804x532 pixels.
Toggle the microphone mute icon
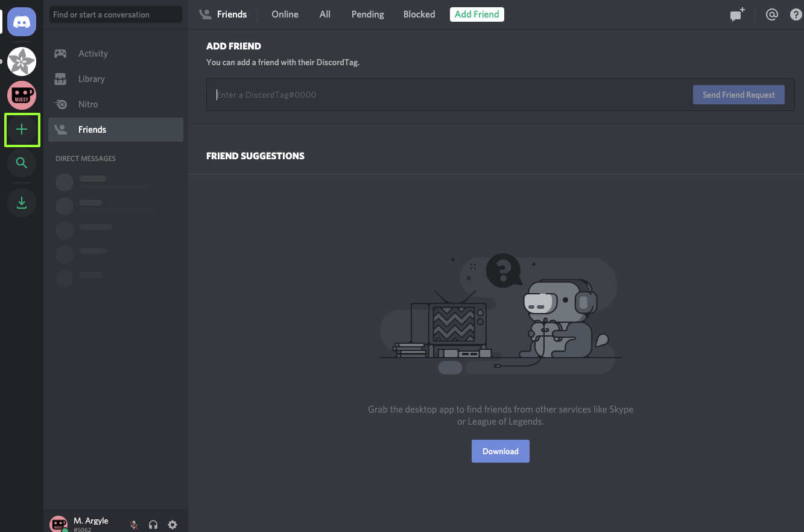point(134,525)
